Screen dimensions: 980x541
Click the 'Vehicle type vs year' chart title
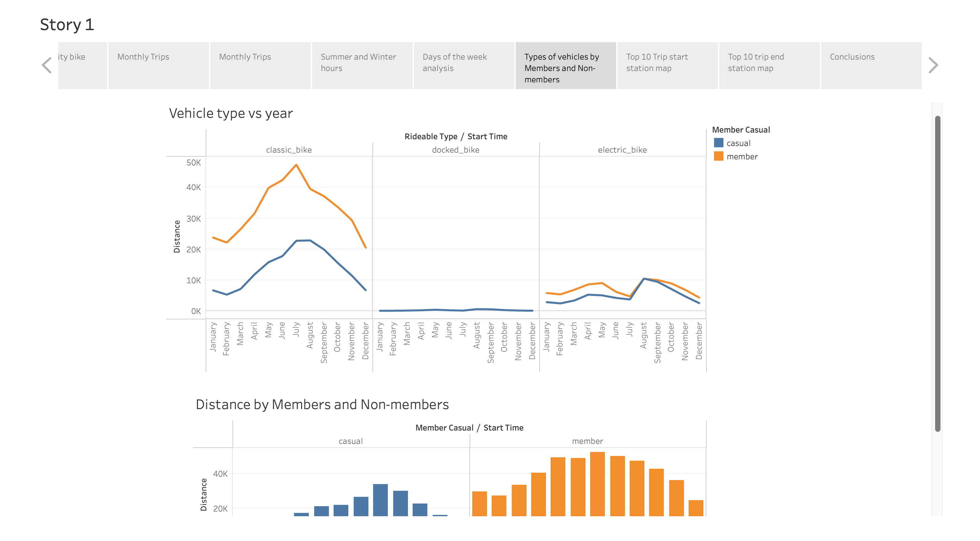(x=231, y=113)
